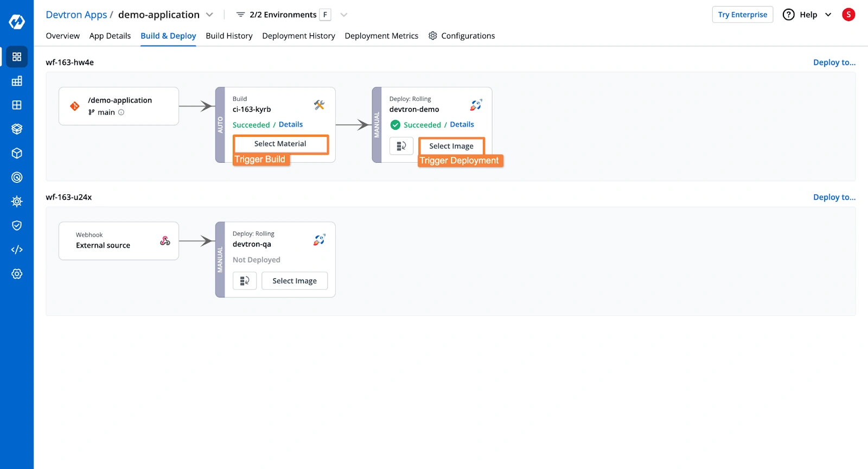The image size is (868, 469).
Task: Select the Build & Deploy tab
Action: coord(168,36)
